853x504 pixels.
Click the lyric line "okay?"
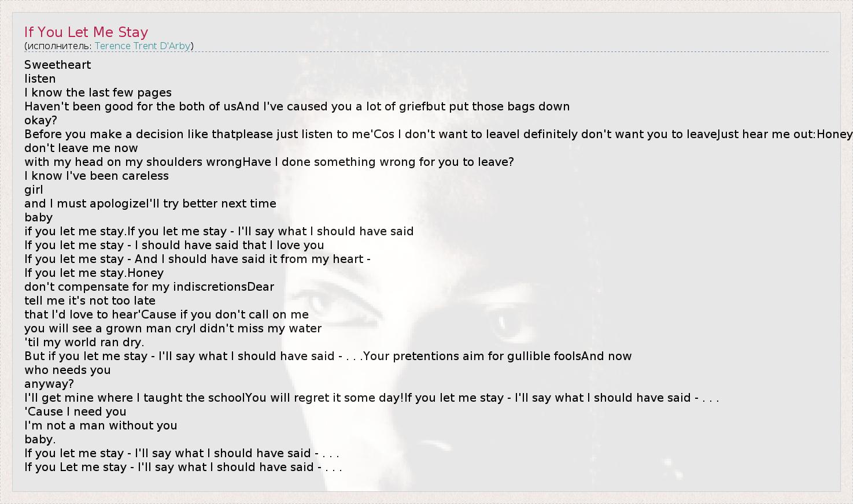pyautogui.click(x=40, y=120)
